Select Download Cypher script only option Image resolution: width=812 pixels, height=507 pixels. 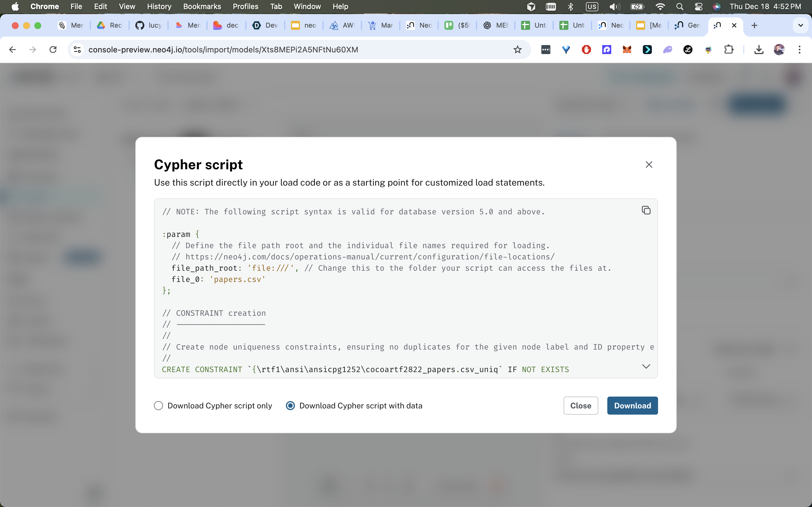(158, 406)
